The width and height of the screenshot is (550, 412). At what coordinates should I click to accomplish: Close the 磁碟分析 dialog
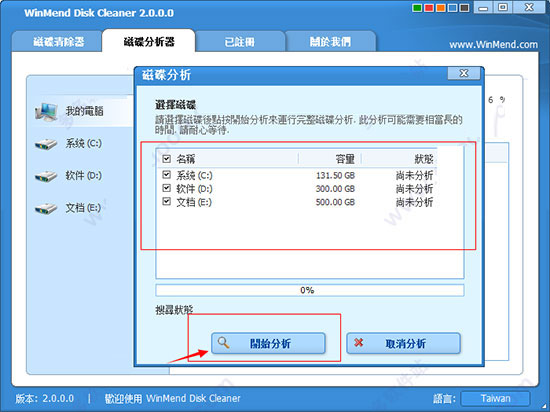[x=464, y=73]
